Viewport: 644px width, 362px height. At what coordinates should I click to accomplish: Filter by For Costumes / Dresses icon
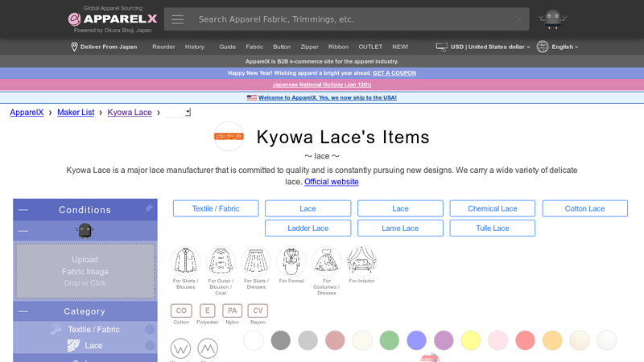(x=327, y=261)
